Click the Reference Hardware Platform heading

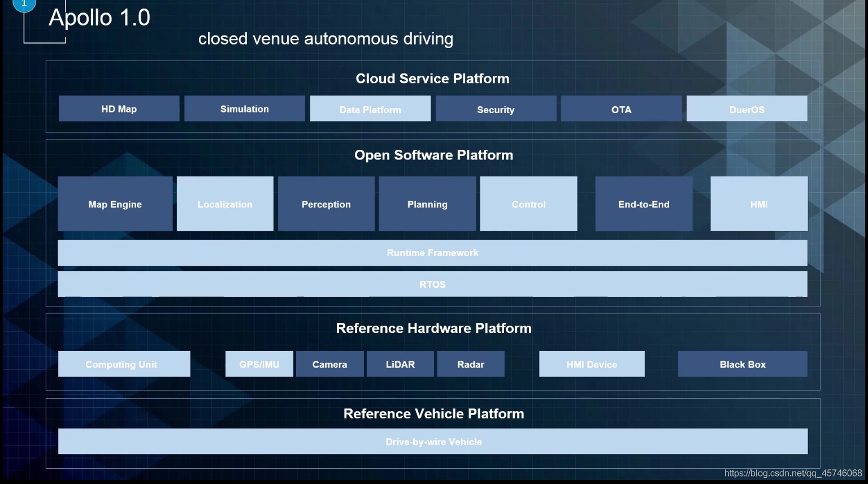(x=433, y=329)
